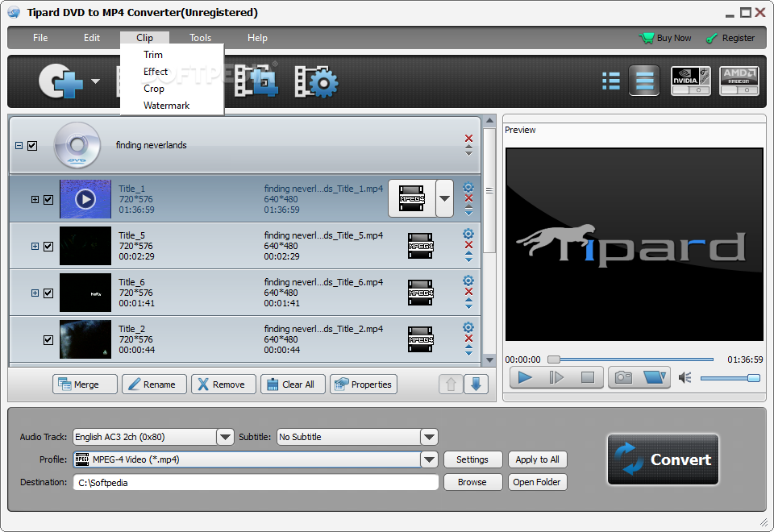Stop the preview playback

coord(588,377)
